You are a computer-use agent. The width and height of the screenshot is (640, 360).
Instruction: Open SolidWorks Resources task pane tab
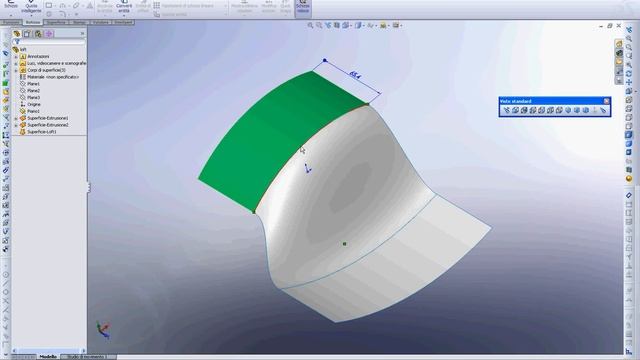tap(619, 44)
